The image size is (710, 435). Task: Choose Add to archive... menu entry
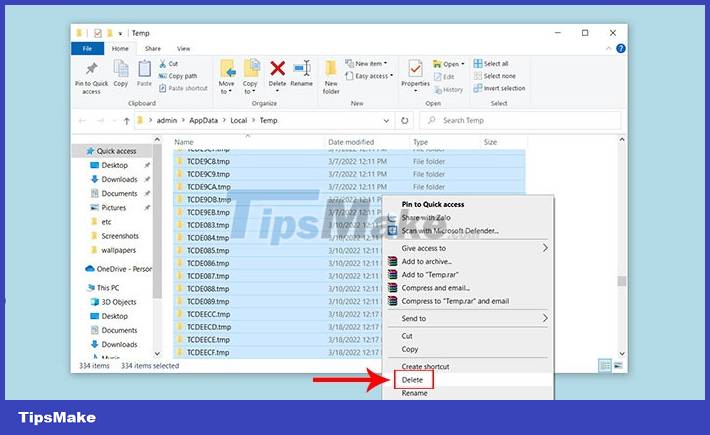click(x=468, y=262)
